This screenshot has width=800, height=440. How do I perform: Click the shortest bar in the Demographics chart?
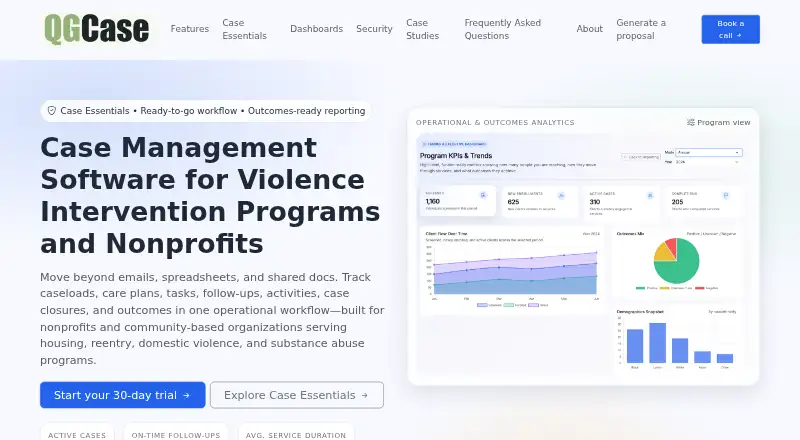pyautogui.click(x=725, y=358)
